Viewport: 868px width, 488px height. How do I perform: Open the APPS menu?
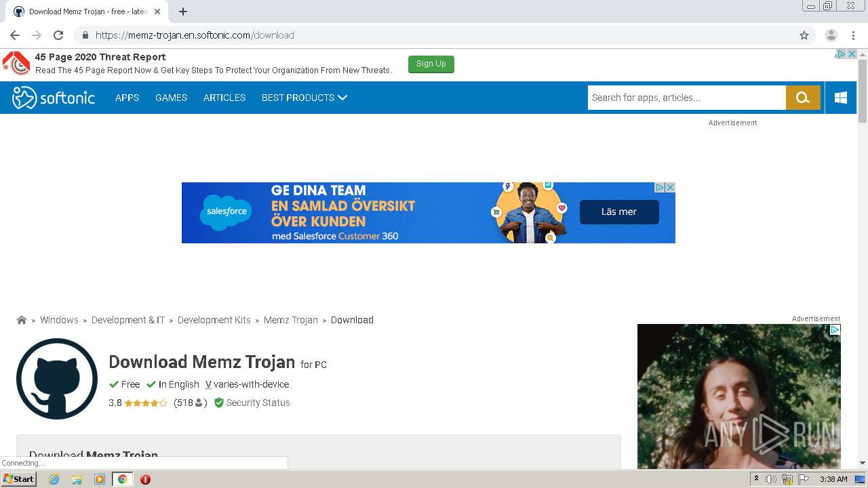coord(127,98)
